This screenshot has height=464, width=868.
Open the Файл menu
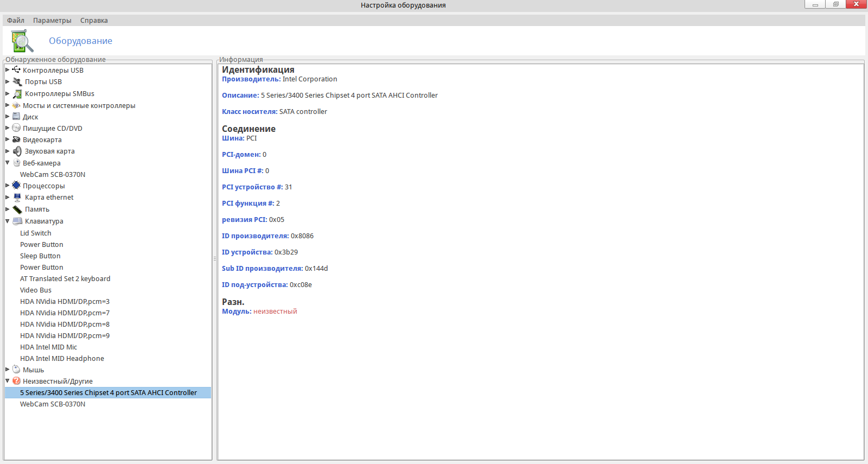tap(16, 20)
